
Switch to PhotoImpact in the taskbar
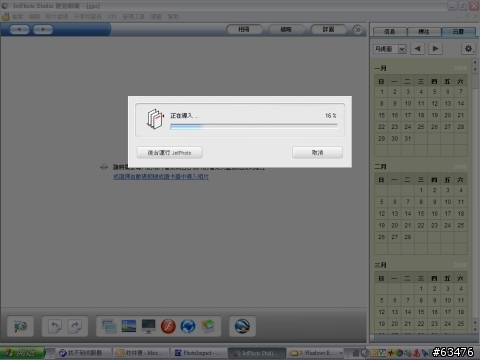click(x=199, y=353)
